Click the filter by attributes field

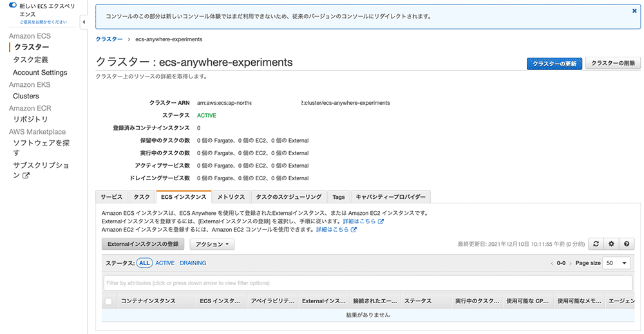click(x=368, y=283)
